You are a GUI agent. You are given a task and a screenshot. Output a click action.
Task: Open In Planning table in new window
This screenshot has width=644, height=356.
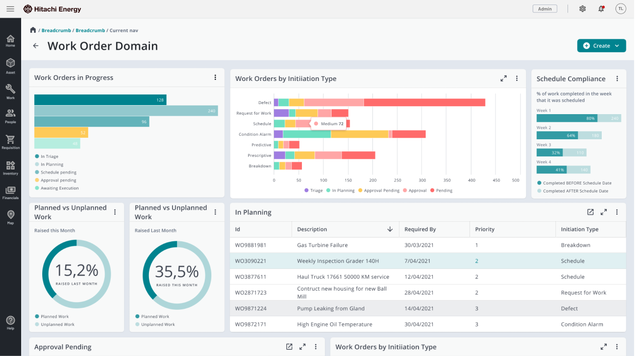(x=590, y=212)
